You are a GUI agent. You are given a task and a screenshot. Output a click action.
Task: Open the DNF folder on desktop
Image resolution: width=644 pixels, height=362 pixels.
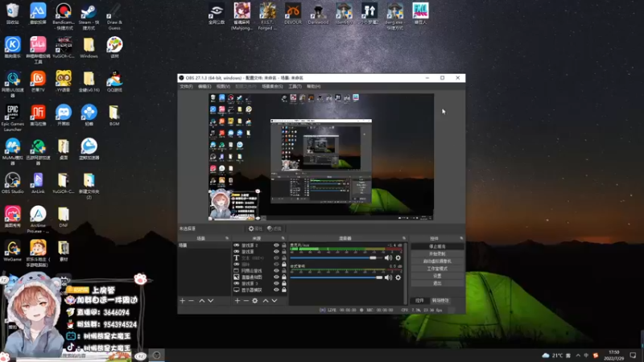(x=64, y=216)
